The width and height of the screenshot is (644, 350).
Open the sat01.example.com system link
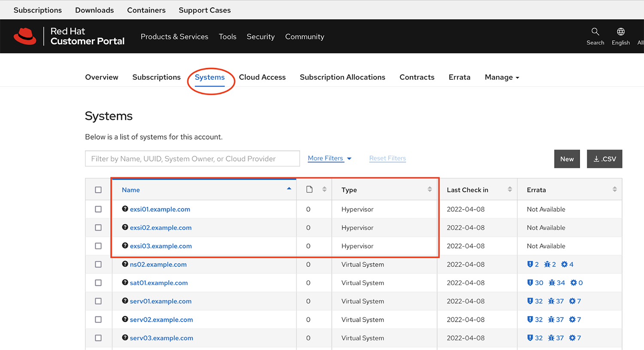158,283
